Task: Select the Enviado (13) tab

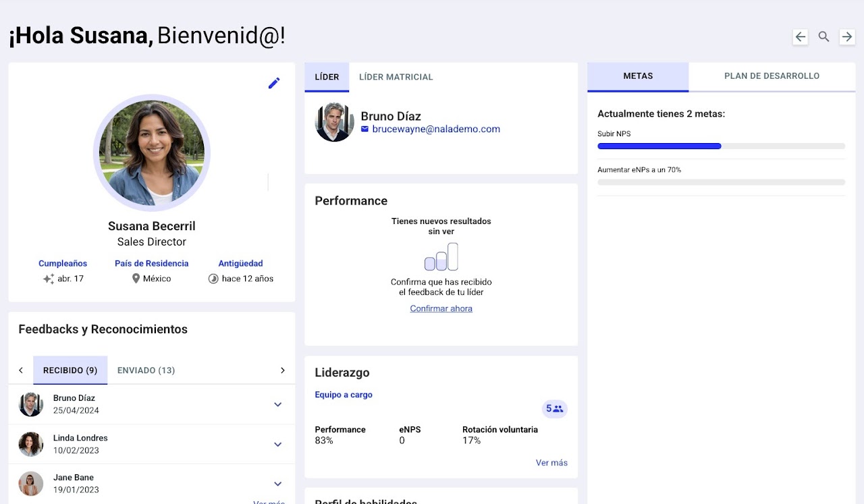Action: (146, 370)
